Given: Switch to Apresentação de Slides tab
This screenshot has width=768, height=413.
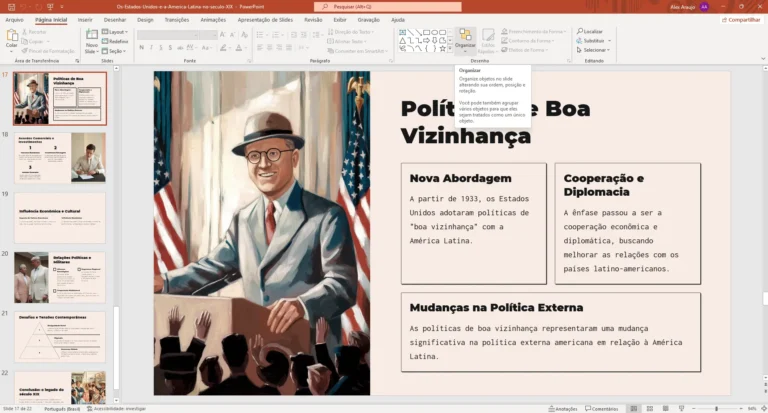Looking at the screenshot, I should tap(265, 20).
